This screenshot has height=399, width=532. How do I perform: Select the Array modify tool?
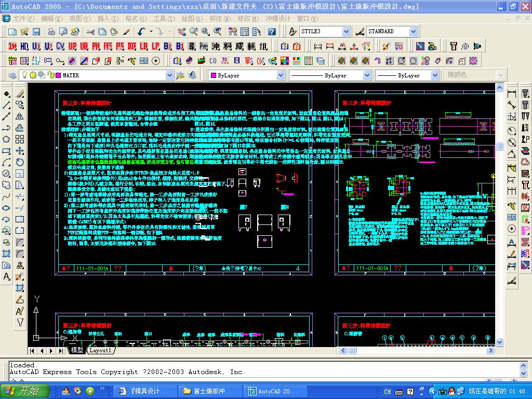click(20, 139)
